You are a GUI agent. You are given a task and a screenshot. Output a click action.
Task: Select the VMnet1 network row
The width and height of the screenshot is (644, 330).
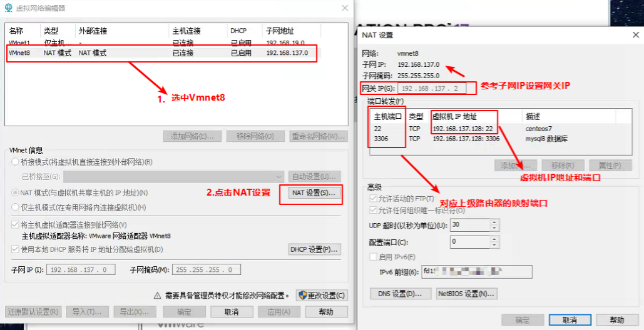[x=163, y=42]
